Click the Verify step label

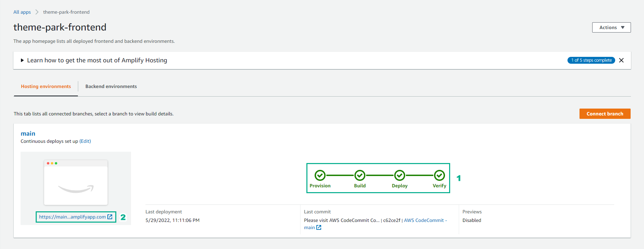pos(440,186)
